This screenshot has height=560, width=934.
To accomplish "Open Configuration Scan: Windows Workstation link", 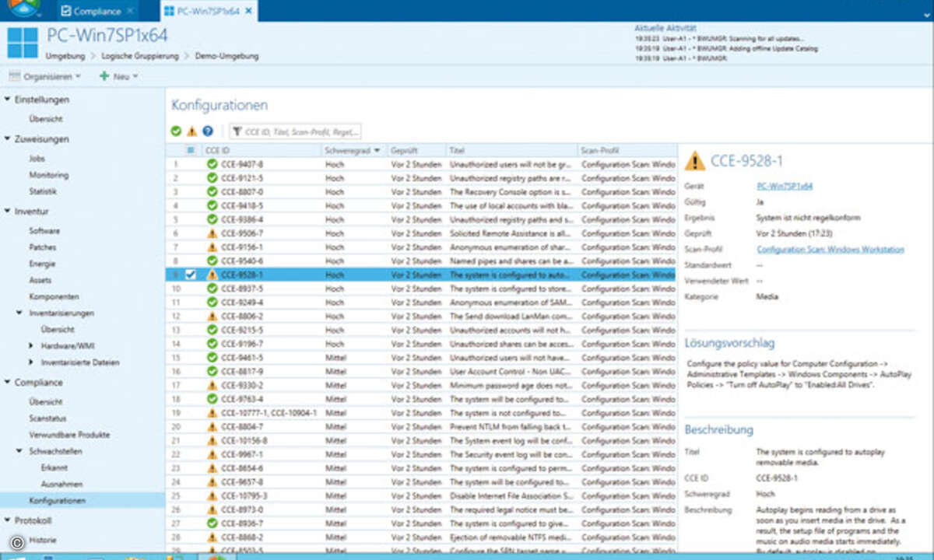I will (830, 250).
